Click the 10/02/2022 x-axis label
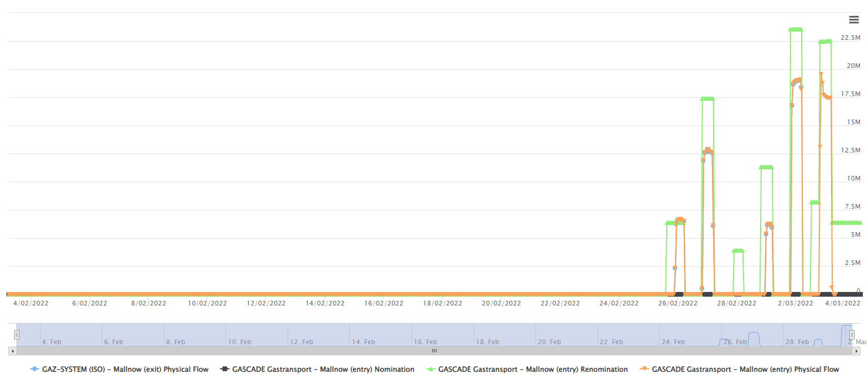Viewport: 868px width, 377px height. (x=207, y=303)
